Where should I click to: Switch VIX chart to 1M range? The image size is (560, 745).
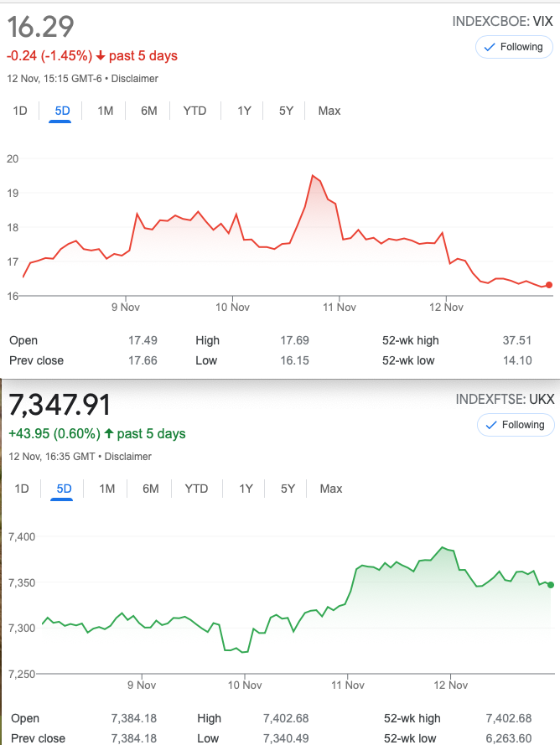pyautogui.click(x=106, y=111)
